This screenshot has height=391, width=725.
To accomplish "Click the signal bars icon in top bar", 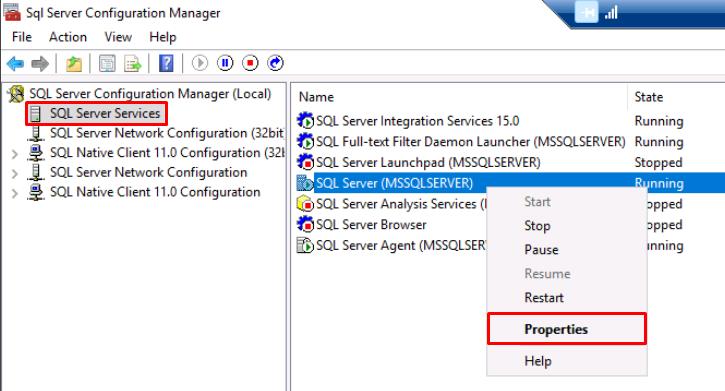I will (611, 12).
